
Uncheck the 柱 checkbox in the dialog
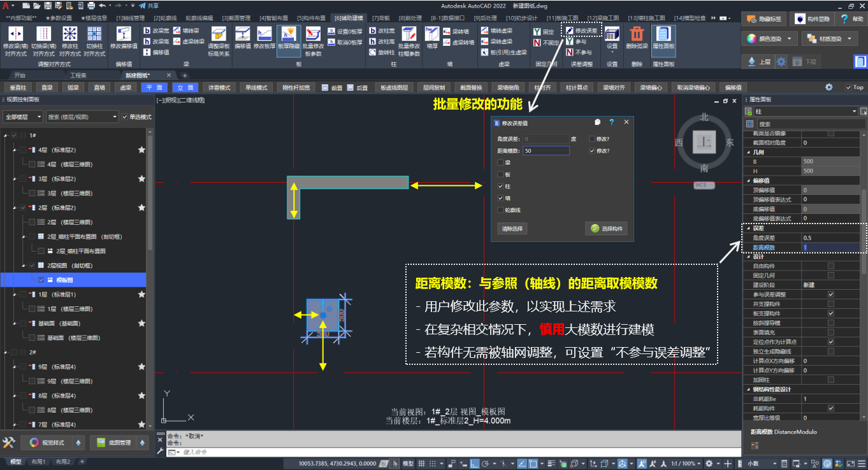click(x=501, y=186)
